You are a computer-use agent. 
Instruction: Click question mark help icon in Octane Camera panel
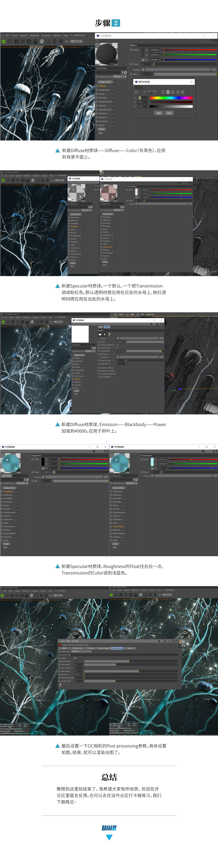[60, 685]
